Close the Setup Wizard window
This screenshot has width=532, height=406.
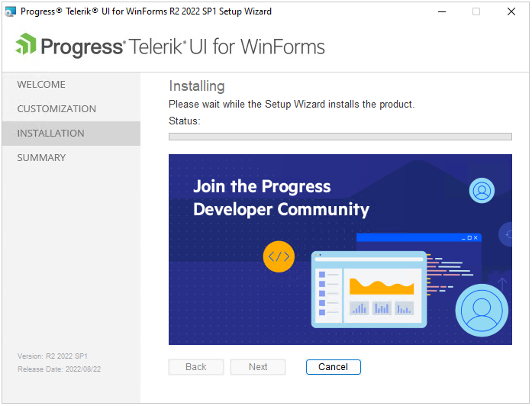pos(511,11)
